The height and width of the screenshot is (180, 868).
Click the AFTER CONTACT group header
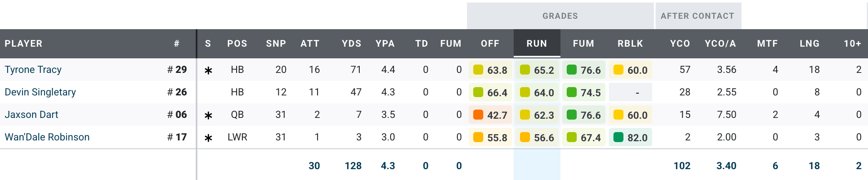click(x=697, y=16)
